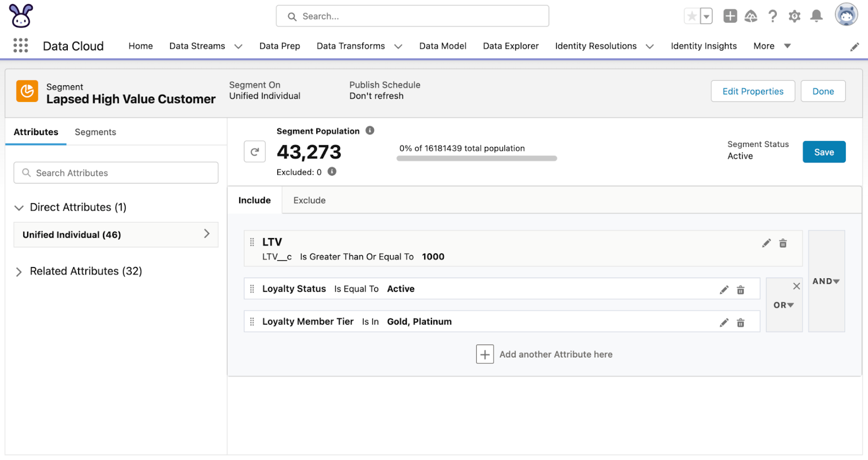
Task: Edit the Loyalty Status rule
Action: coord(724,290)
